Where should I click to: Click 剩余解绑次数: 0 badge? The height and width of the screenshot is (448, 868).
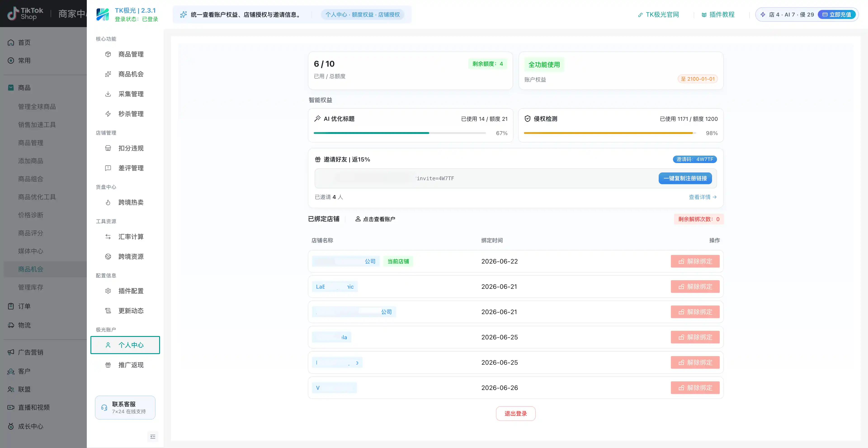point(698,219)
